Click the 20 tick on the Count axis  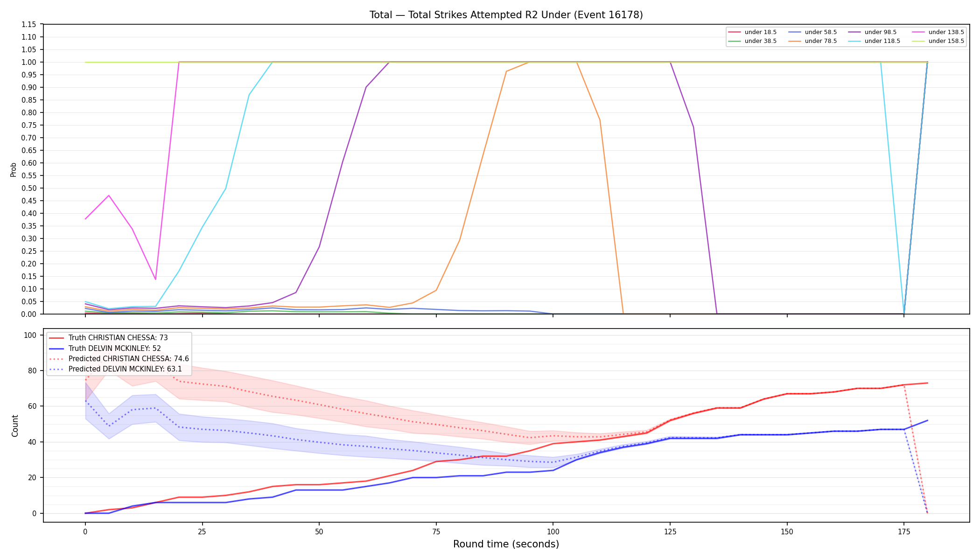[x=33, y=478]
